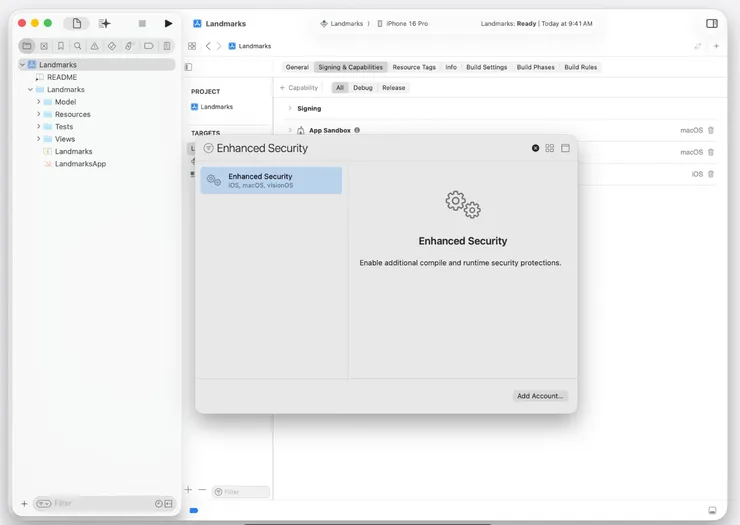Click the Add Account button

coord(540,396)
